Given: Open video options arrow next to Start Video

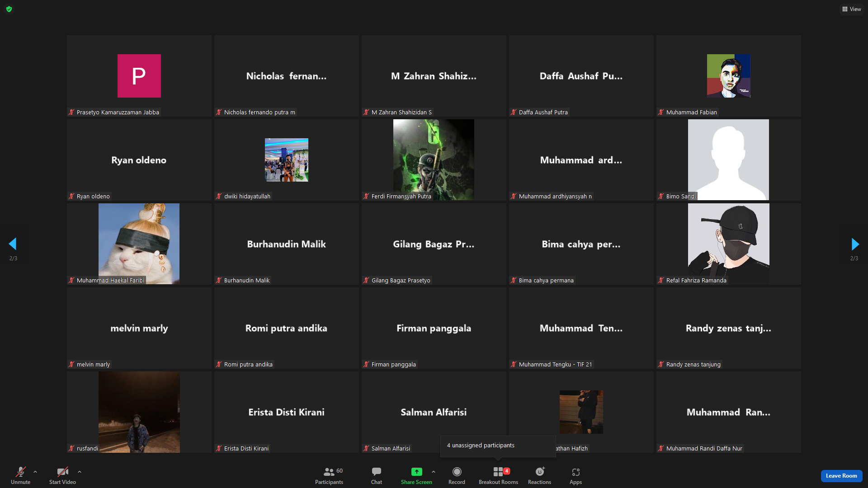Looking at the screenshot, I should [x=80, y=472].
